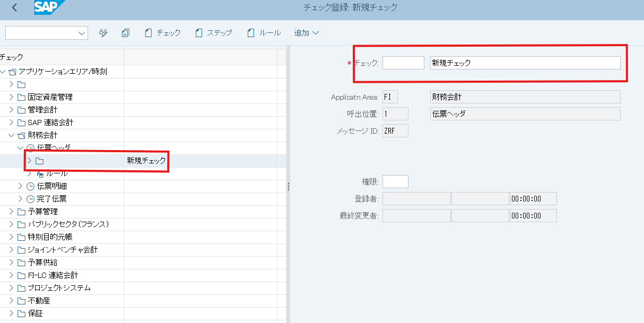Select the 完了伝票 clock icon
The height and width of the screenshot is (323, 644).
click(x=30, y=199)
